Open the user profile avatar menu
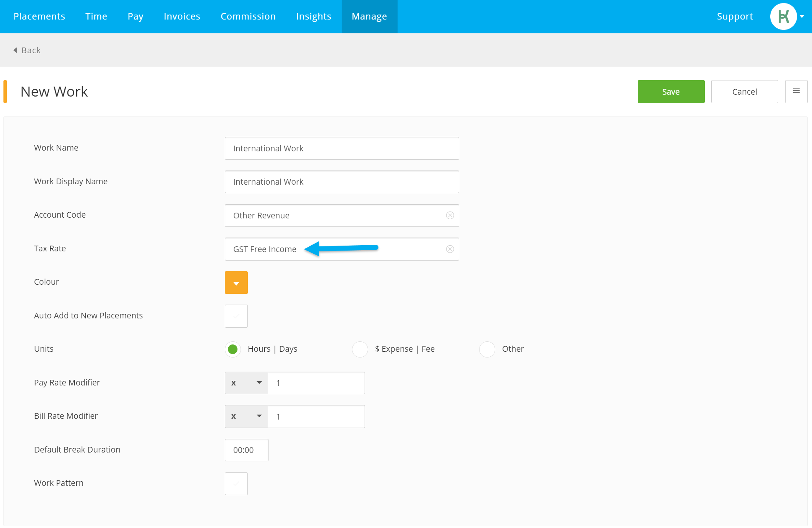Screen dimensions: 812x528 [x=783, y=16]
